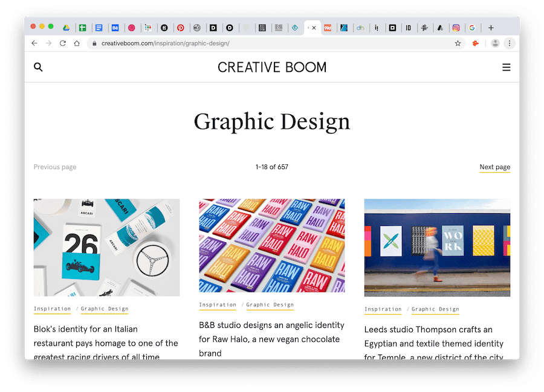Open the hamburger navigation menu
Image resolution: width=544 pixels, height=392 pixels.
click(506, 67)
